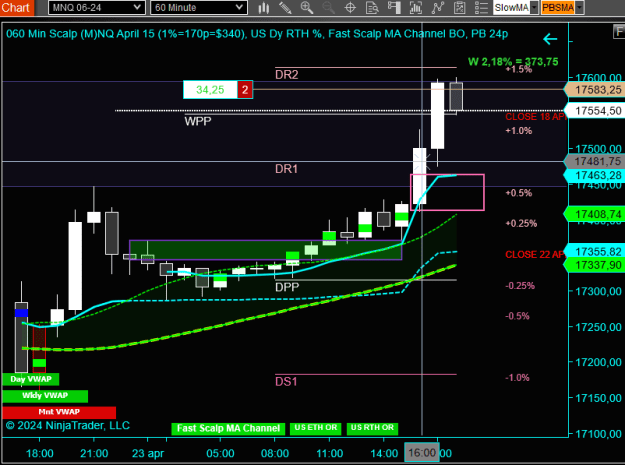
Task: Click the -0.5% level label
Action: coord(517,316)
